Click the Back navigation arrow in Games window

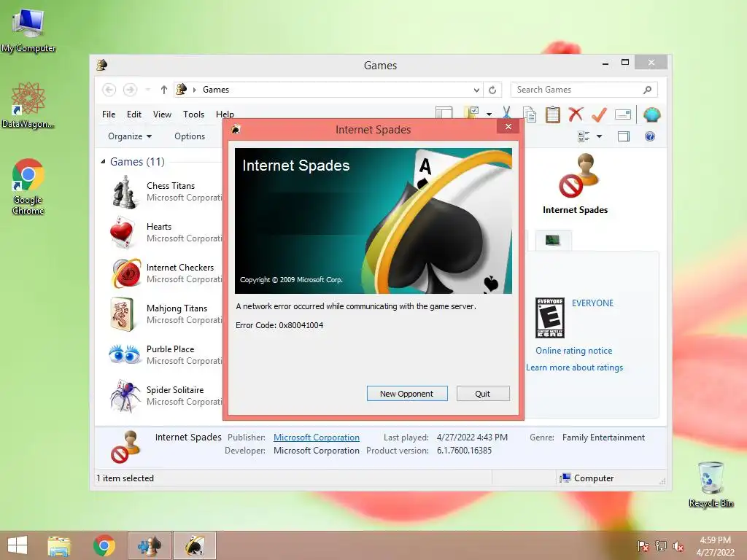click(109, 90)
